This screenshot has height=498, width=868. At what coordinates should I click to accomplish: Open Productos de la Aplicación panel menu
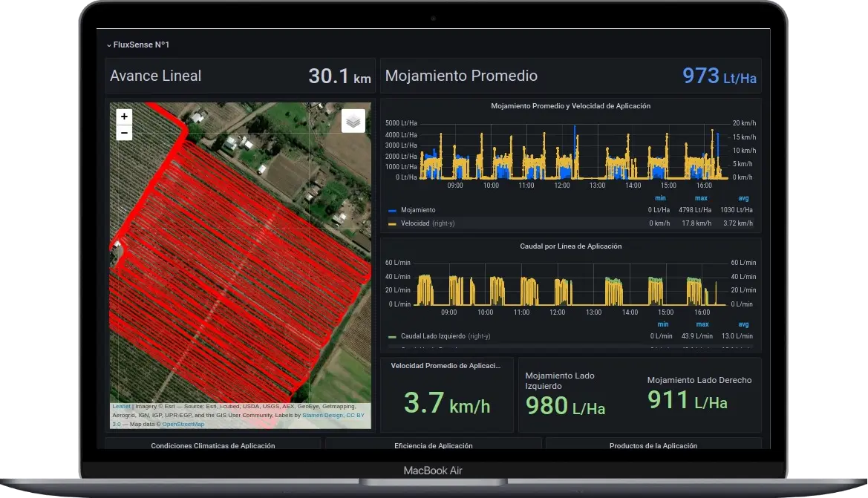653,445
